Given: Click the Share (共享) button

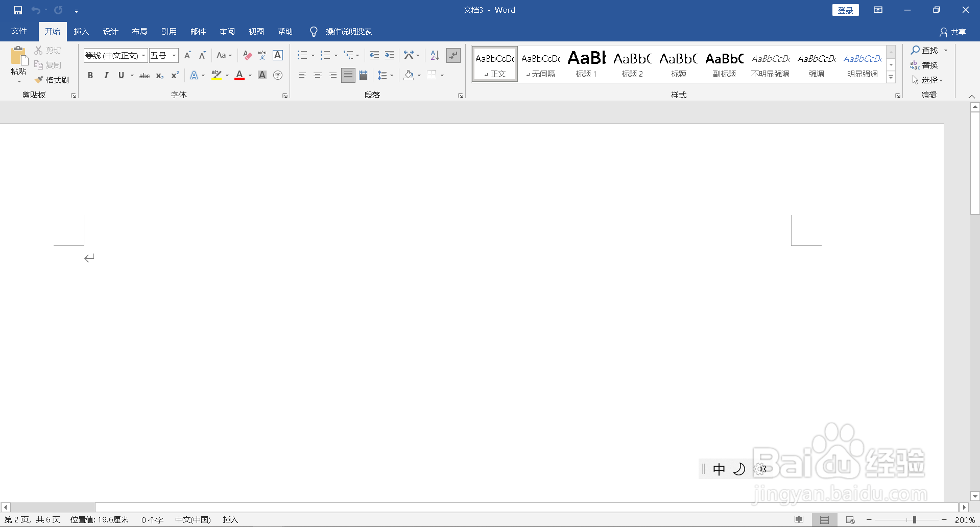Looking at the screenshot, I should click(953, 32).
